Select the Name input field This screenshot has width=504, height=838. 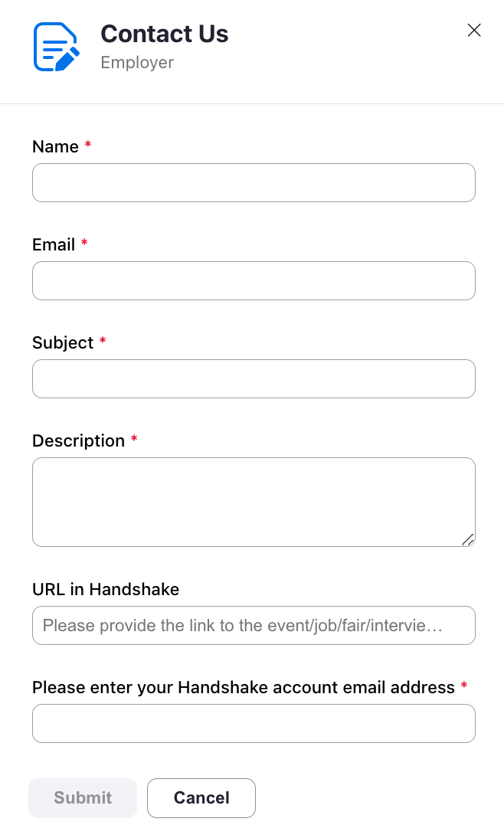[x=254, y=182]
